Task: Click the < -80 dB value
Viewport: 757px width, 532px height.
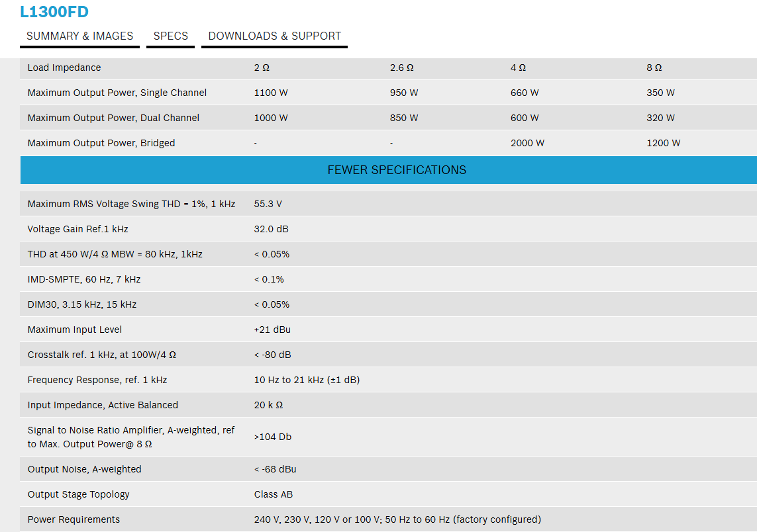Action: click(x=273, y=355)
